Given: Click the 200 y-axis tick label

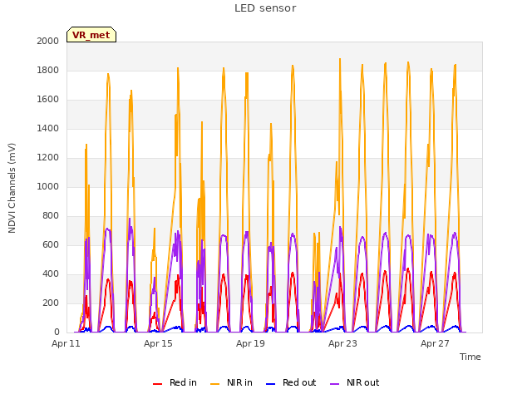Looking at the screenshot, I should pos(51,303).
